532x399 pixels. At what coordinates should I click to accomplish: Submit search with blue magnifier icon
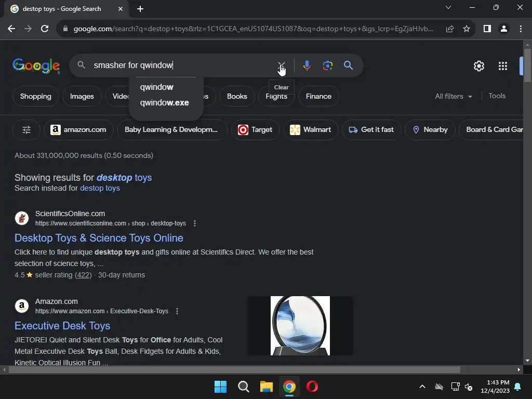[348, 65]
